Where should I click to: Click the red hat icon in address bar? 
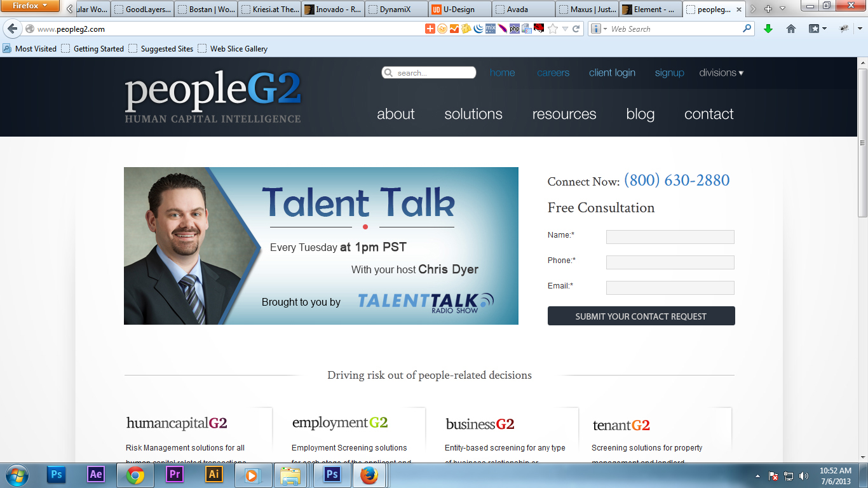click(538, 29)
